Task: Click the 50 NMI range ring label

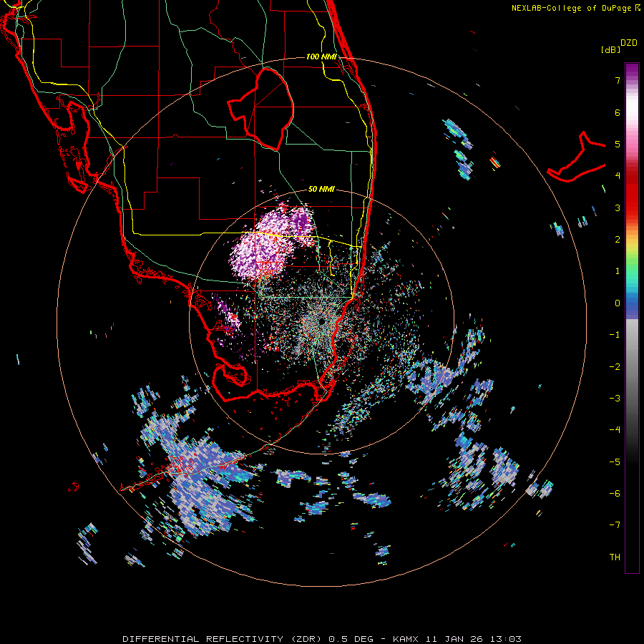Action: coord(321,189)
